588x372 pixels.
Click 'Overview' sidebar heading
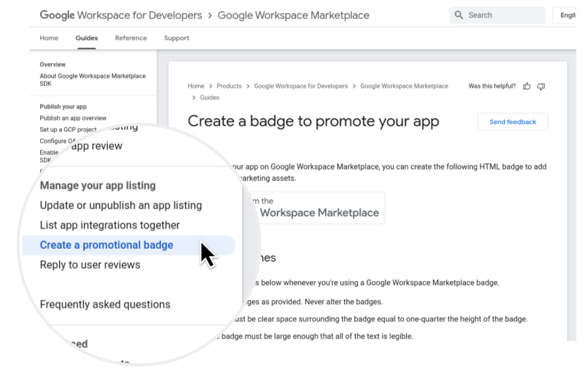pyautogui.click(x=52, y=65)
